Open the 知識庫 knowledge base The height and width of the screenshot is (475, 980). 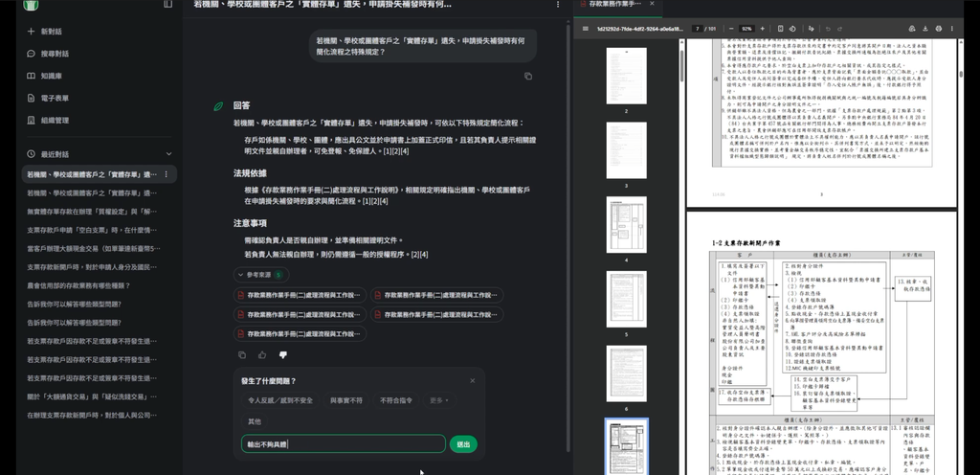44,77
